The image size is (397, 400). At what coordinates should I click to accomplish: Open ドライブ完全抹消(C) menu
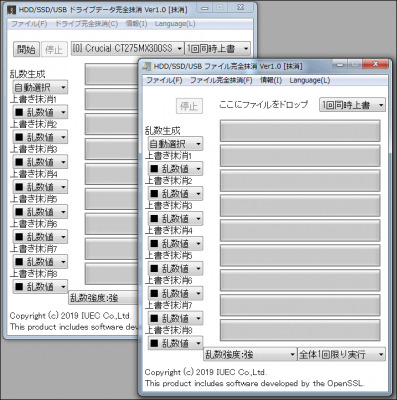point(86,24)
